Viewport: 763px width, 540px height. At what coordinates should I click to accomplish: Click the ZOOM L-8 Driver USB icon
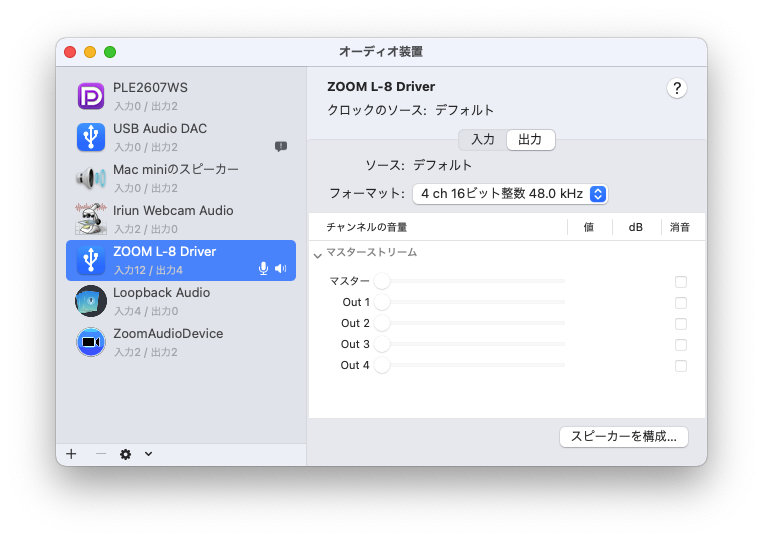(91, 260)
